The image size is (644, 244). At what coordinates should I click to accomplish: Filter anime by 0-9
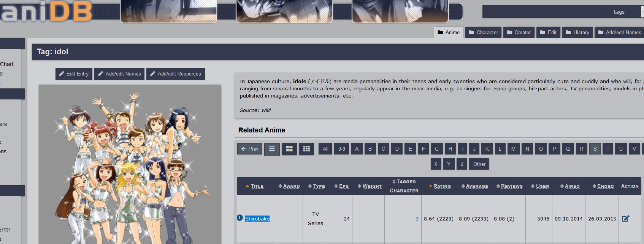click(x=342, y=149)
